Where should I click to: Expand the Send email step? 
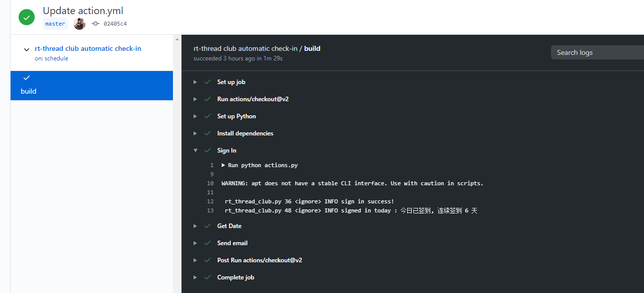coord(195,243)
